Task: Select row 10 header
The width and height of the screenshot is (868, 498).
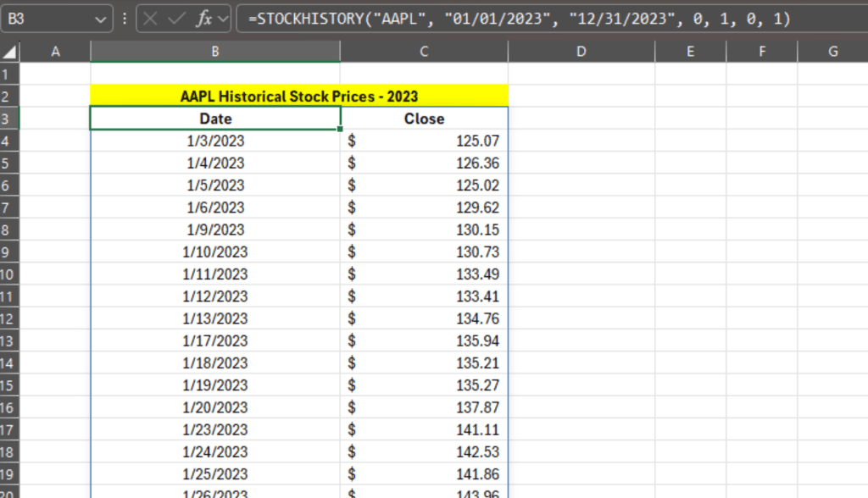Action: [9, 274]
